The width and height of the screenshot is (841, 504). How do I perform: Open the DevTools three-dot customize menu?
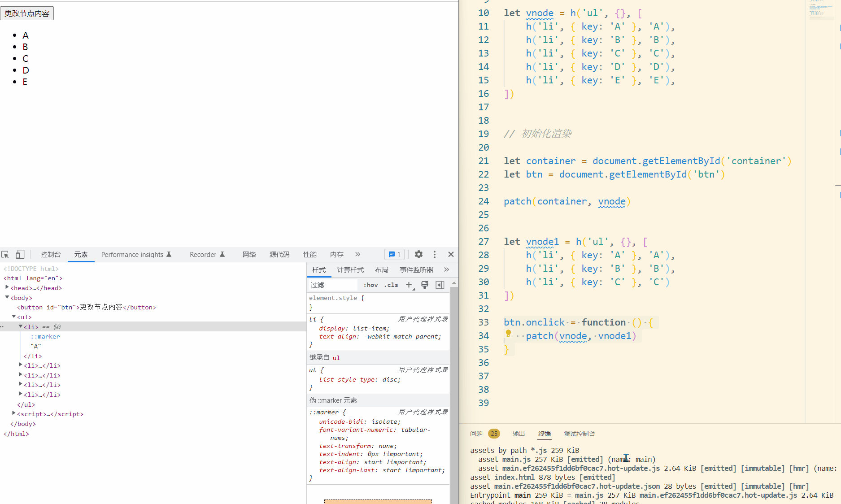point(435,255)
